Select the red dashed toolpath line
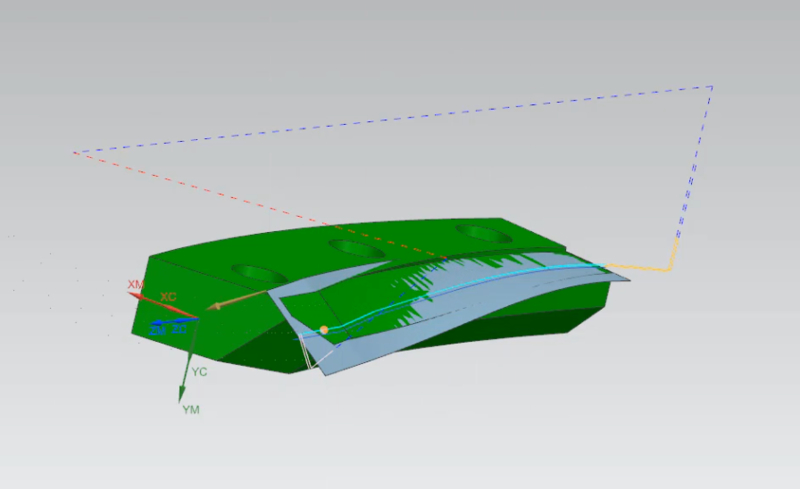The width and height of the screenshot is (800, 489). pos(258,205)
